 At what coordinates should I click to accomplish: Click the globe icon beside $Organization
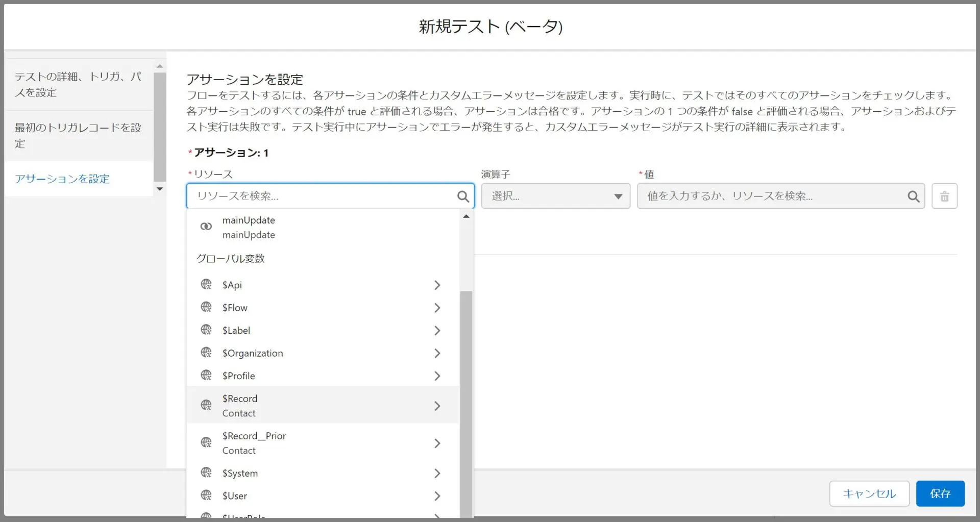click(x=206, y=353)
